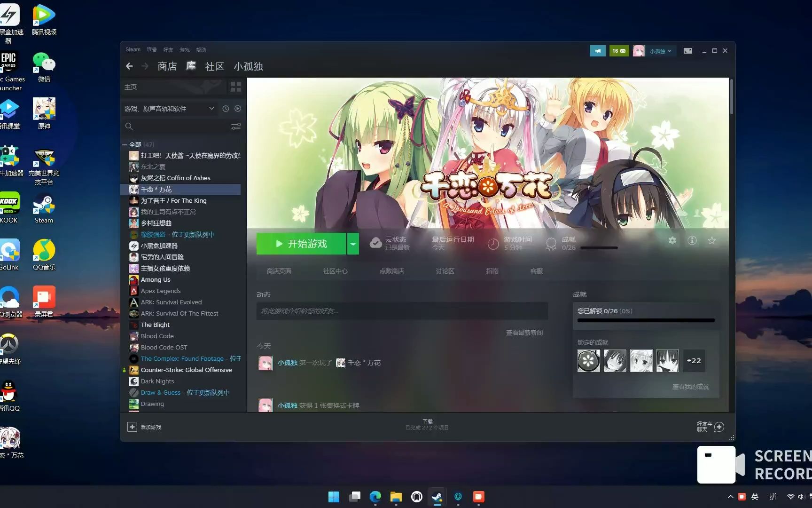The height and width of the screenshot is (508, 812).
Task: Open game settings gear for 千恋*万花
Action: 672,240
